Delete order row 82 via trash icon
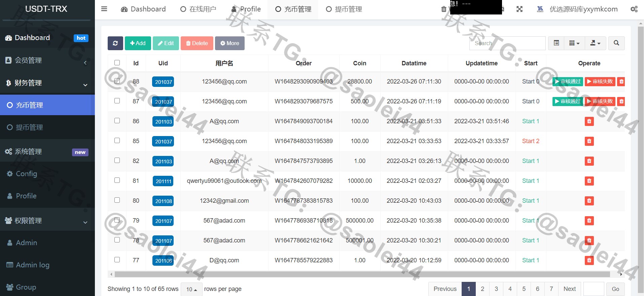Viewport: 644px width, 296px height. coord(589,161)
